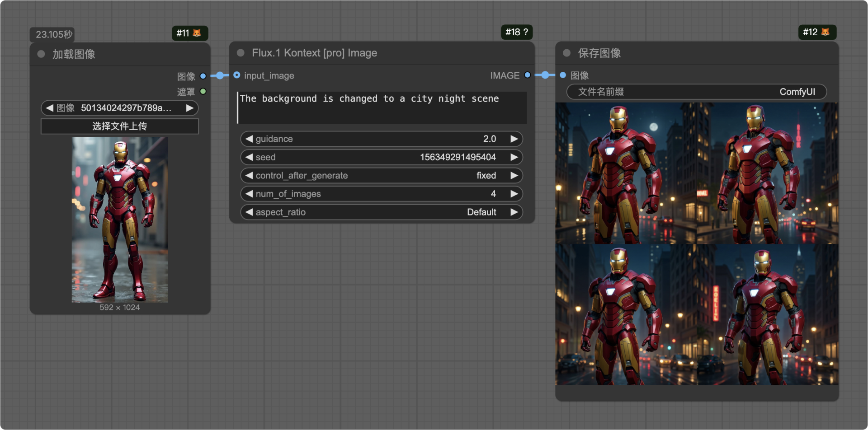Click the 图像 input port on 保存图像 node
This screenshot has height=430, width=868.
click(x=563, y=75)
